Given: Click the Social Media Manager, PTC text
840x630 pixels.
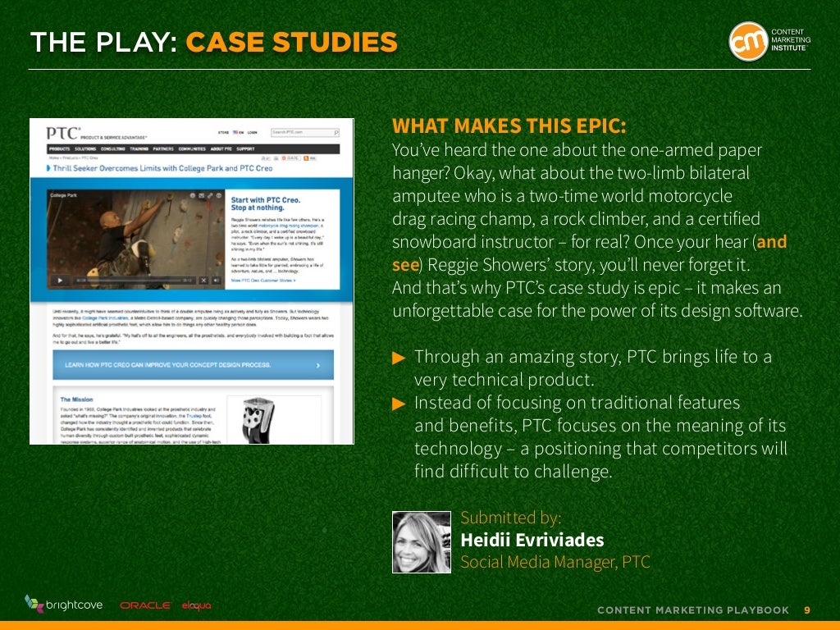Looking at the screenshot, I should [555, 562].
